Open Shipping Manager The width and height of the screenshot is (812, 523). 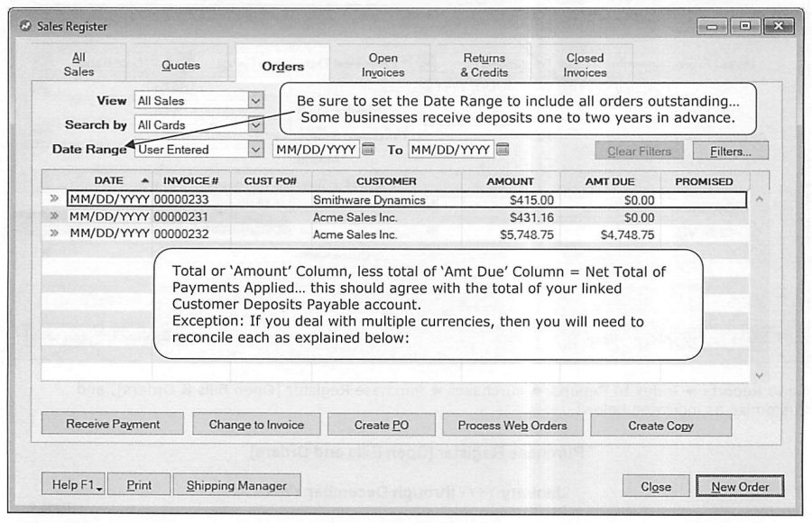(x=236, y=485)
